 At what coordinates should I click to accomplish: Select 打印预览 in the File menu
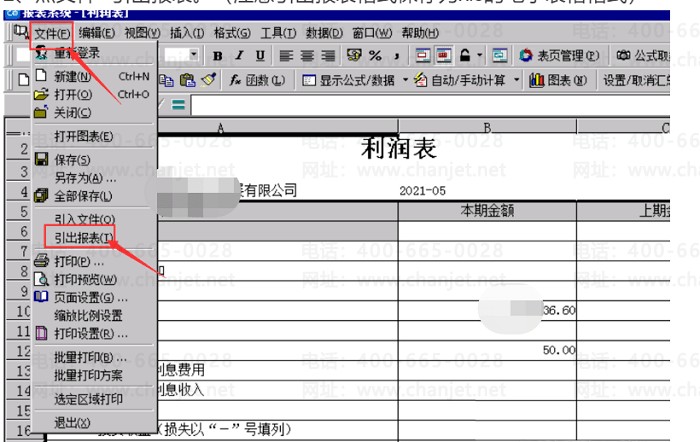(85, 279)
